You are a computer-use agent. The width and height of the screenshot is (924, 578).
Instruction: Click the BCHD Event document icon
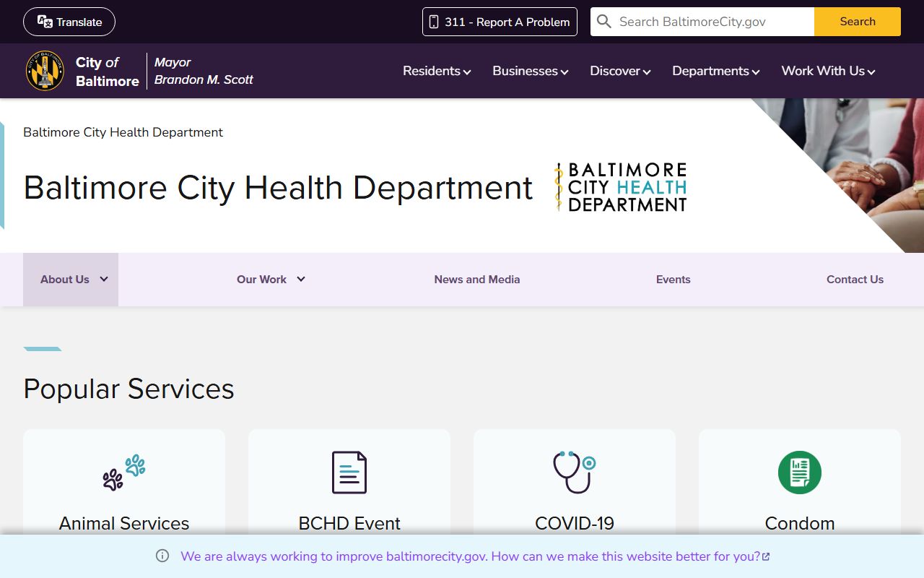(349, 473)
